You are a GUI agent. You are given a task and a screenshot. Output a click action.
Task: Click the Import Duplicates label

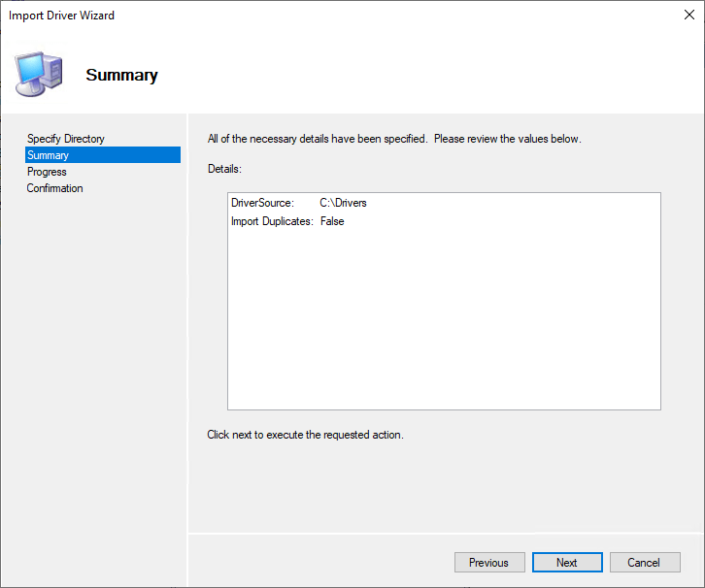272,221
